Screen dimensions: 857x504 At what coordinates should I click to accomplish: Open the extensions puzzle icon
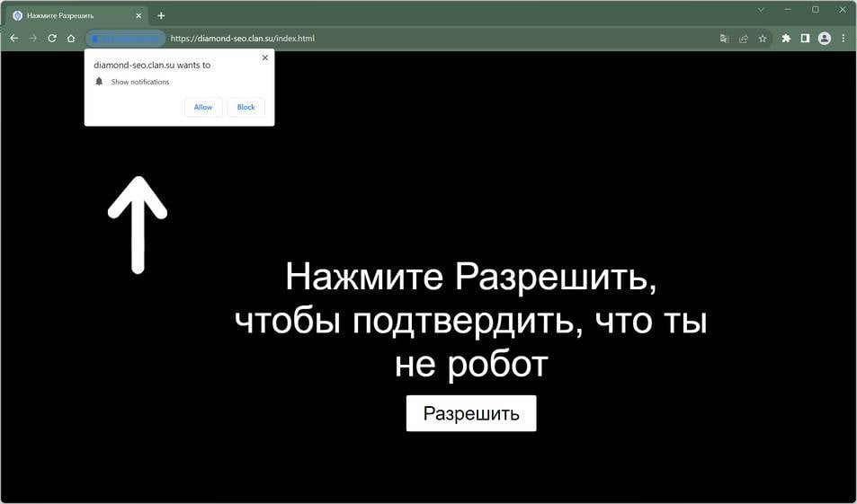tap(786, 39)
